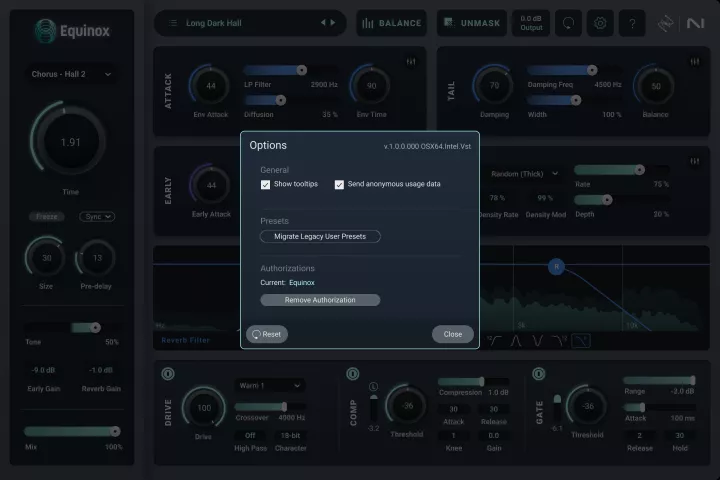Viewport: 720px width, 480px height.
Task: Toggle the Gate section power button
Action: coord(539,374)
